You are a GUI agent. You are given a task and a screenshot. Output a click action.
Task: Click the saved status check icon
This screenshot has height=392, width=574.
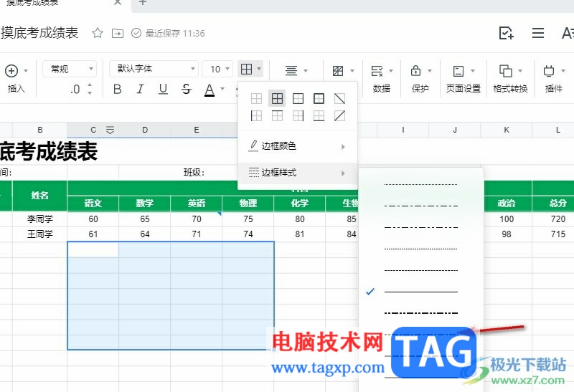pos(136,33)
